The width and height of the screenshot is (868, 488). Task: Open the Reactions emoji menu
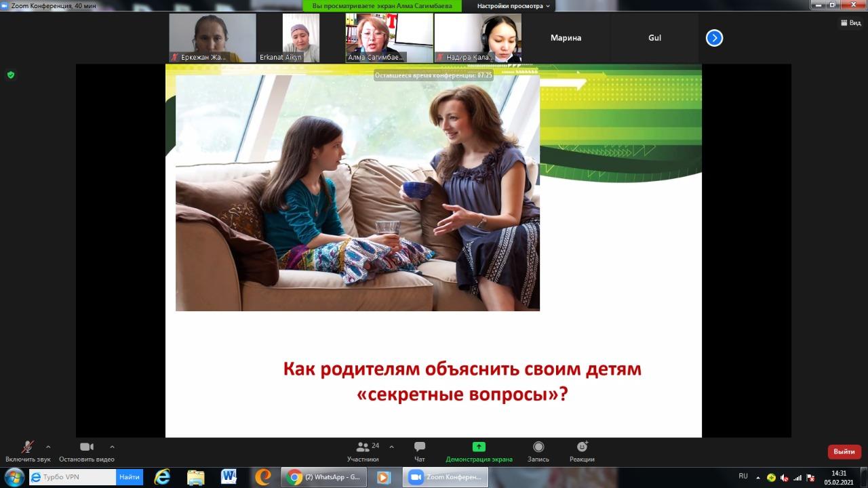(x=582, y=447)
